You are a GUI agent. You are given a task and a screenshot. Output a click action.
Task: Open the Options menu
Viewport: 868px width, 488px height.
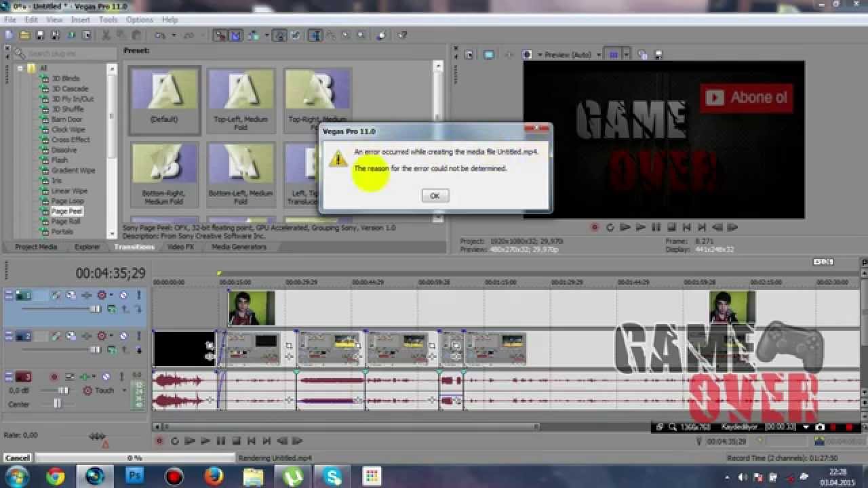tap(139, 20)
